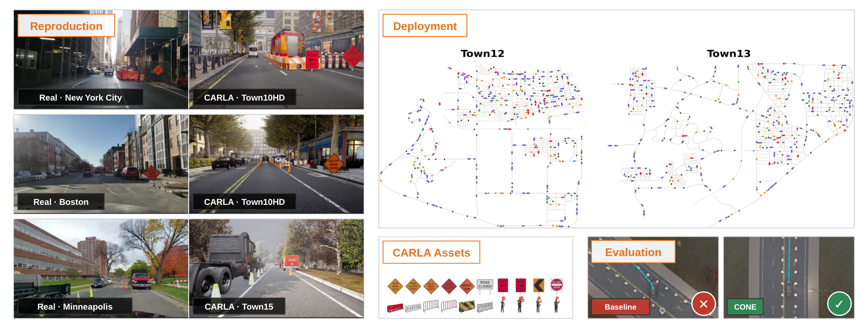Click the Town13 map title
Viewport: 868px width, 335px height.
729,54
